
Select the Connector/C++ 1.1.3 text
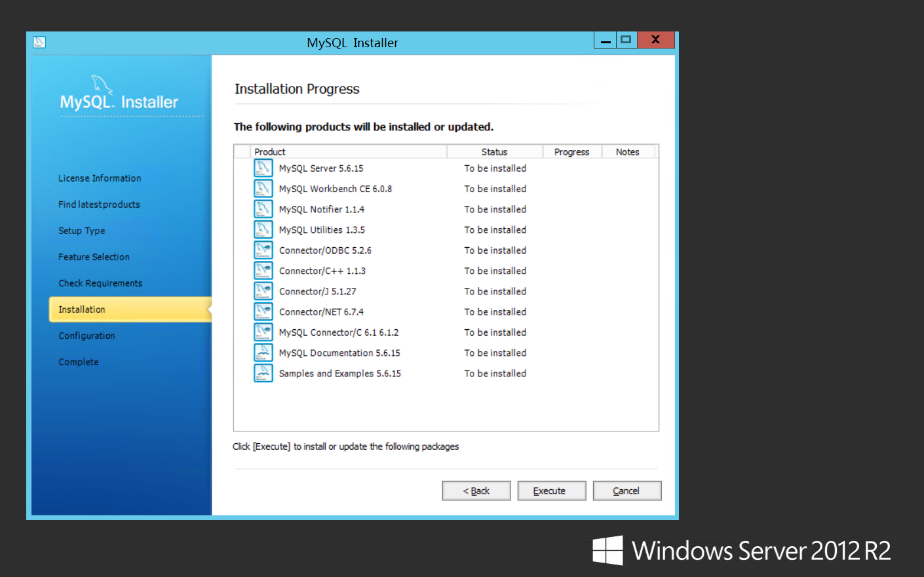[x=322, y=271]
